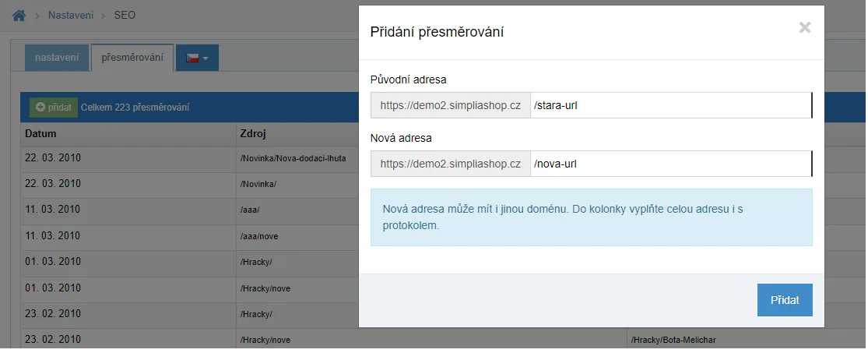Click the Přidat button in dialog
Viewport: 868px width, 353px height.
(x=785, y=300)
